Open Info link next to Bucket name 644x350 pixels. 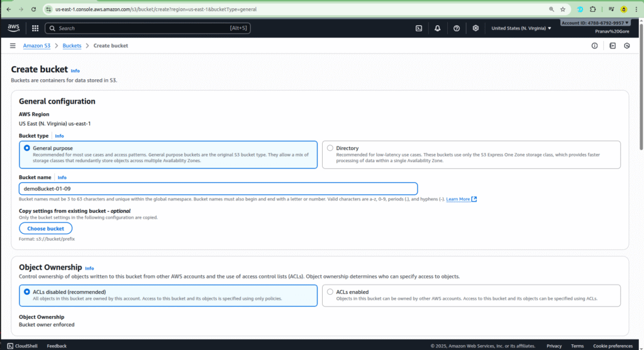pos(62,178)
